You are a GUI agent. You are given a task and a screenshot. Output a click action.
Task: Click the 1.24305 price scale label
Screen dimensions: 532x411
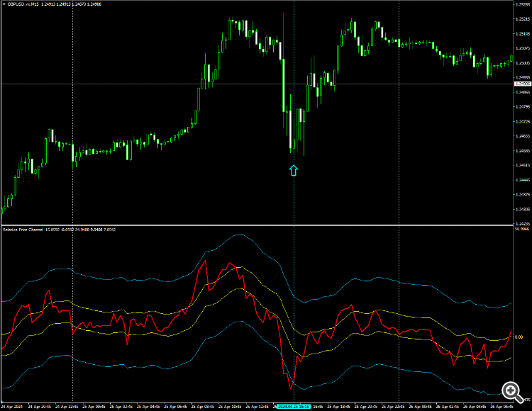(523, 209)
